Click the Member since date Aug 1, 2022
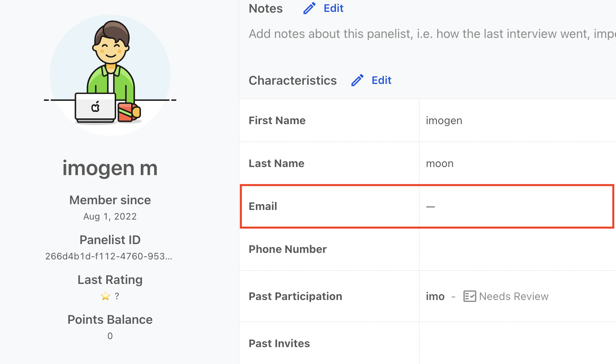The width and height of the screenshot is (616, 364). point(110,216)
